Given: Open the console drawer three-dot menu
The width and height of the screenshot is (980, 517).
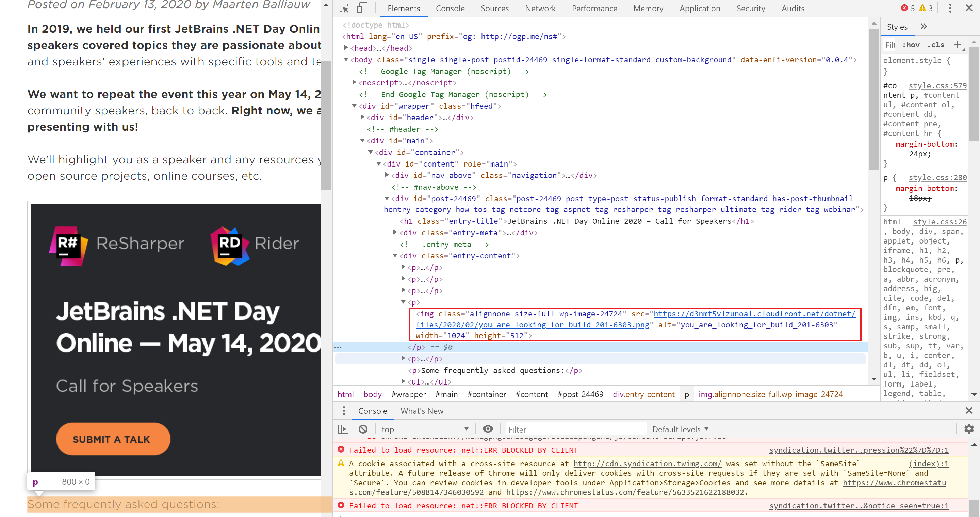Looking at the screenshot, I should pos(344,411).
